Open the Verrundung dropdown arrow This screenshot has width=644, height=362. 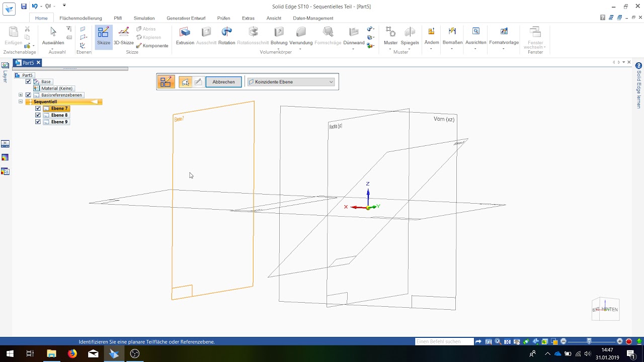[x=301, y=49]
